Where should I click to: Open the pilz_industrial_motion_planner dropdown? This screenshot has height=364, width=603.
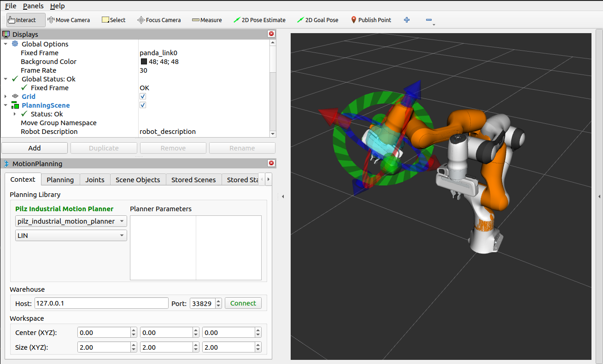pyautogui.click(x=71, y=221)
